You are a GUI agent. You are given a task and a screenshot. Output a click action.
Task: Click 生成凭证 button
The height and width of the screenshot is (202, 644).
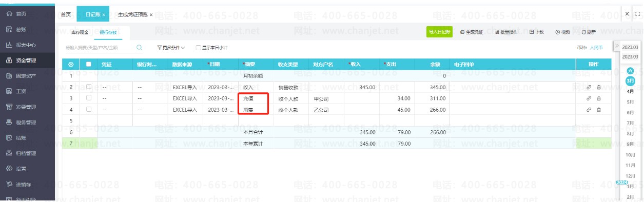(x=472, y=32)
